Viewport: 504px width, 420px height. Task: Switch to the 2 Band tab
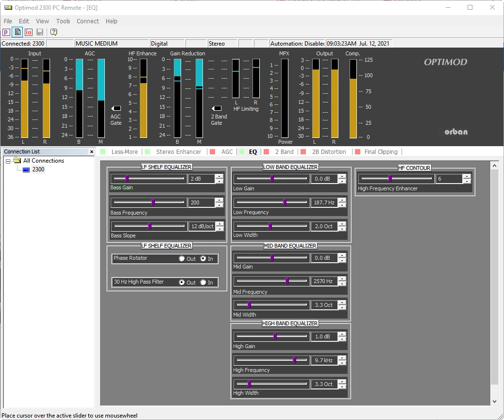[285, 151]
